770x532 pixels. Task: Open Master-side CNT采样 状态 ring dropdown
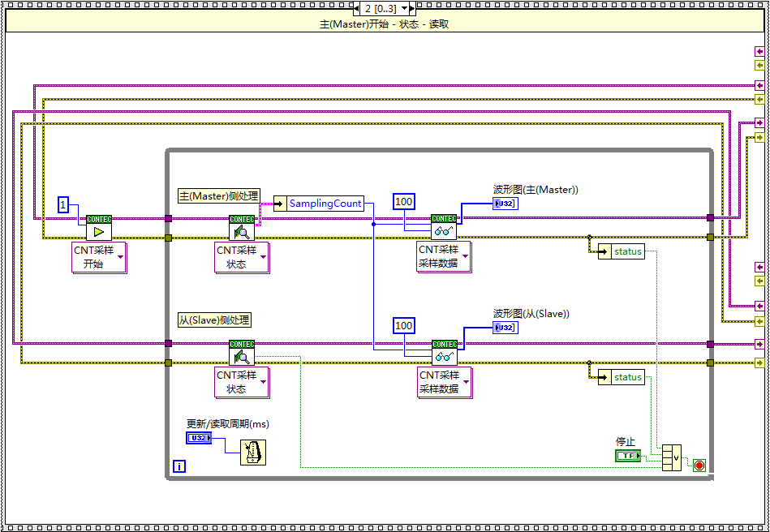click(263, 258)
